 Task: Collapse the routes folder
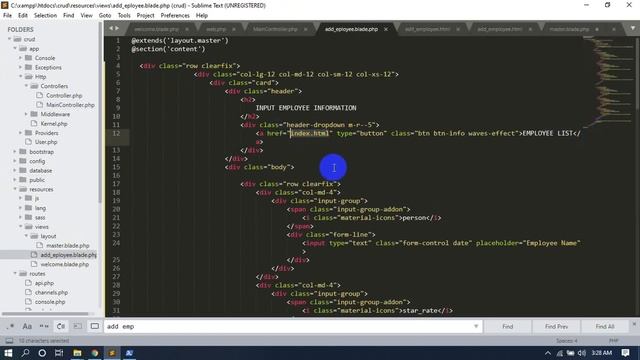click(15, 274)
